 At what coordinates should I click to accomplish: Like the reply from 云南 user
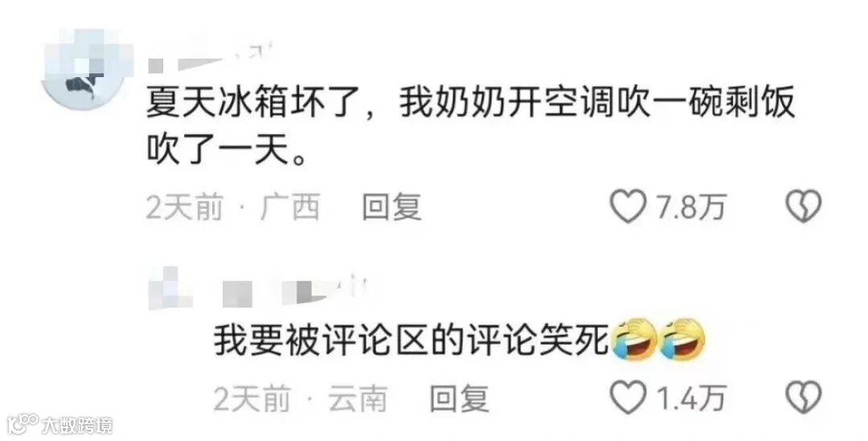(x=628, y=398)
